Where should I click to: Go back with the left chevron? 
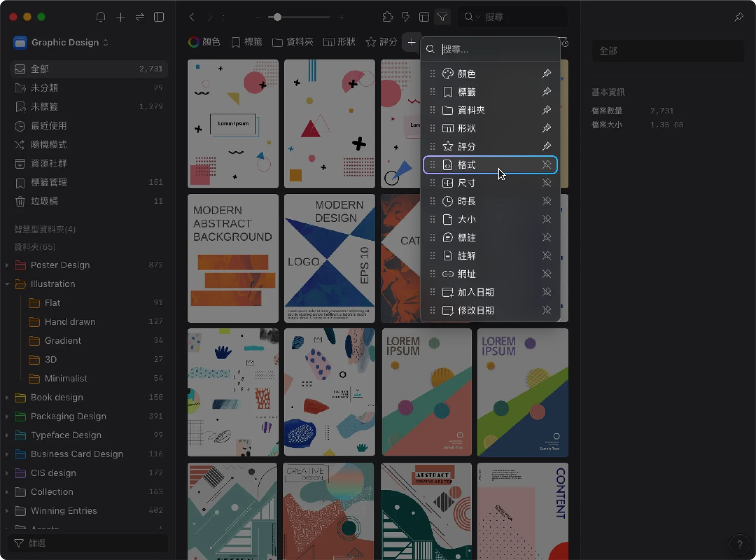(x=192, y=17)
